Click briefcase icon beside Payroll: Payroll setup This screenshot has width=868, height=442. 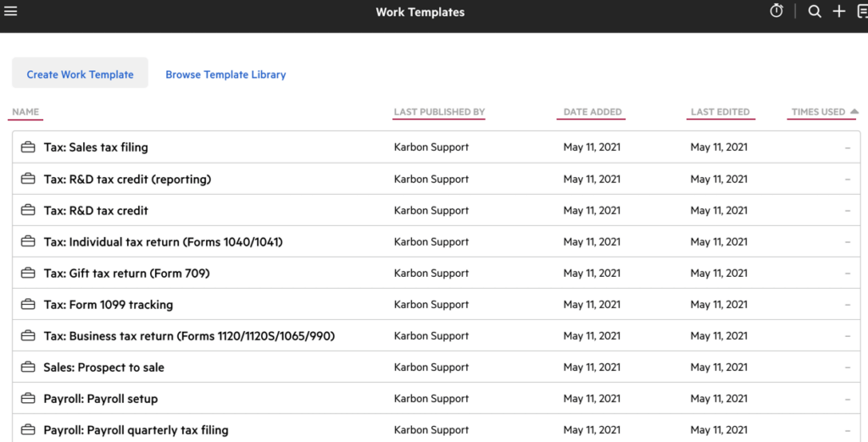[28, 399]
